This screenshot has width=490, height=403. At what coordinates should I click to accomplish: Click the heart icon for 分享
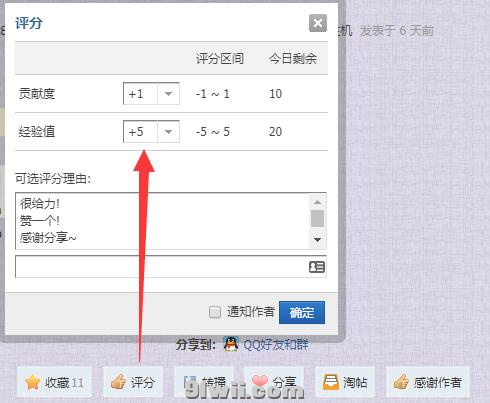(x=260, y=380)
